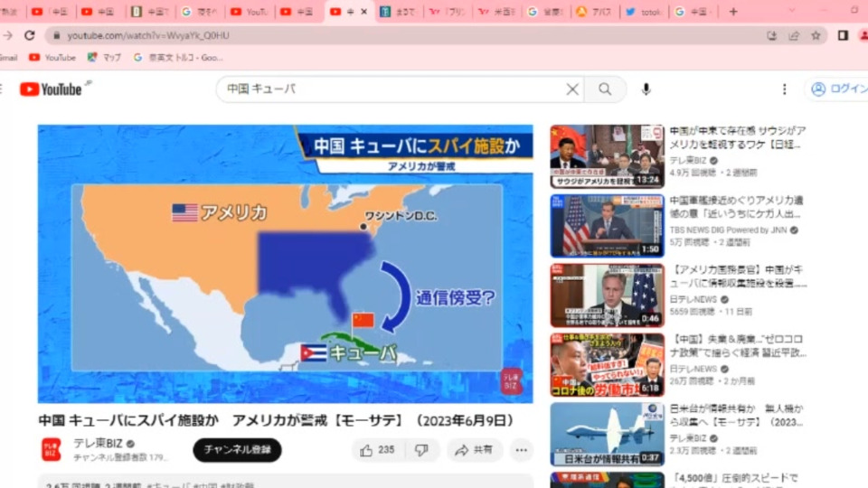Viewport: 868px width, 488px height.
Task: Click the video player map frame
Action: pyautogui.click(x=285, y=264)
